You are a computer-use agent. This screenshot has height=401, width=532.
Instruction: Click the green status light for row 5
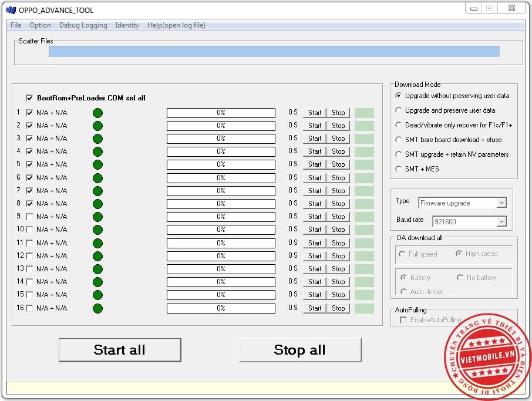tap(97, 165)
